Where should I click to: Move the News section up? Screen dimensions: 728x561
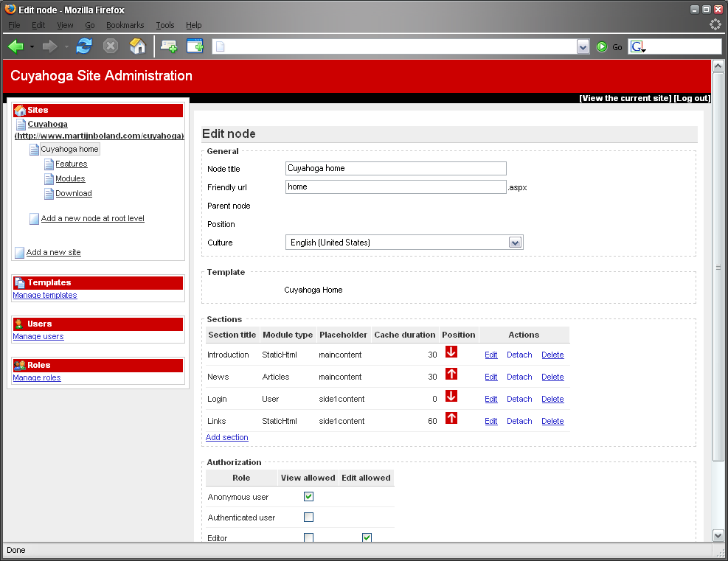click(451, 374)
